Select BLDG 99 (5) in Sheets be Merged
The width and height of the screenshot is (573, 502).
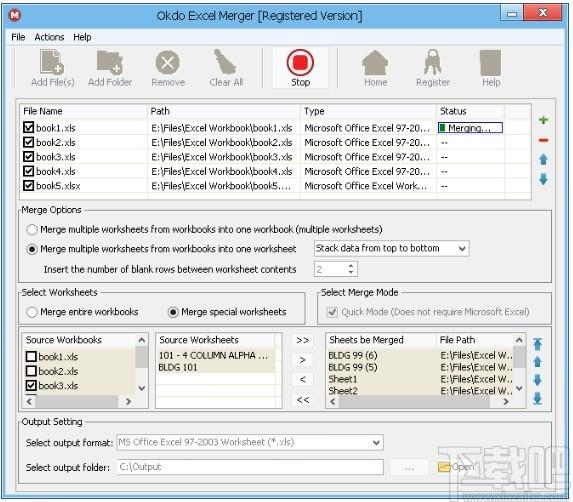353,367
